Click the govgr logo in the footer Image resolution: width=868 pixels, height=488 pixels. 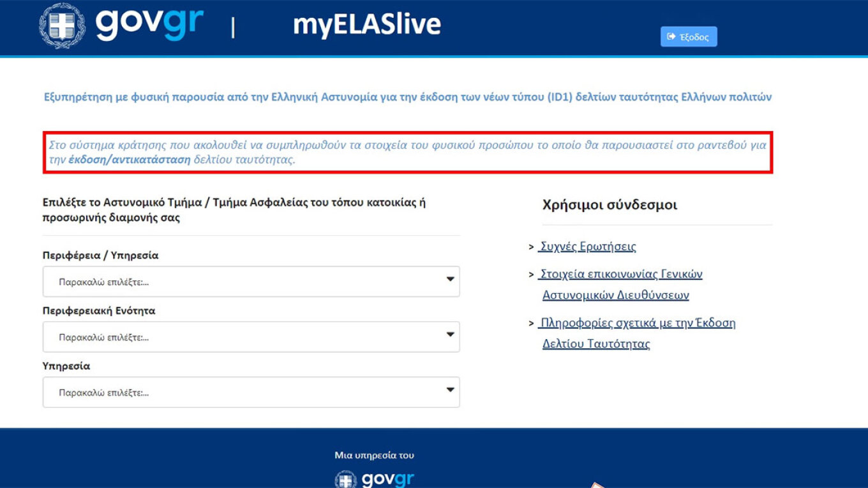point(388,479)
